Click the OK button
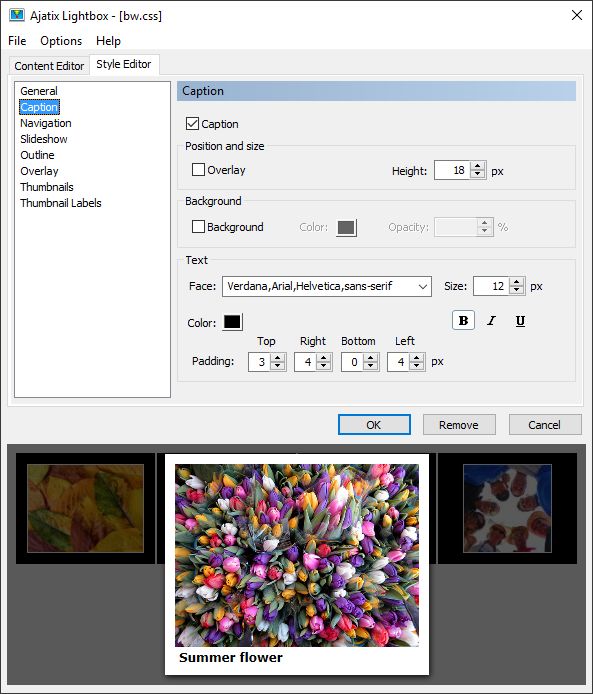The height and width of the screenshot is (694, 593). tap(374, 424)
